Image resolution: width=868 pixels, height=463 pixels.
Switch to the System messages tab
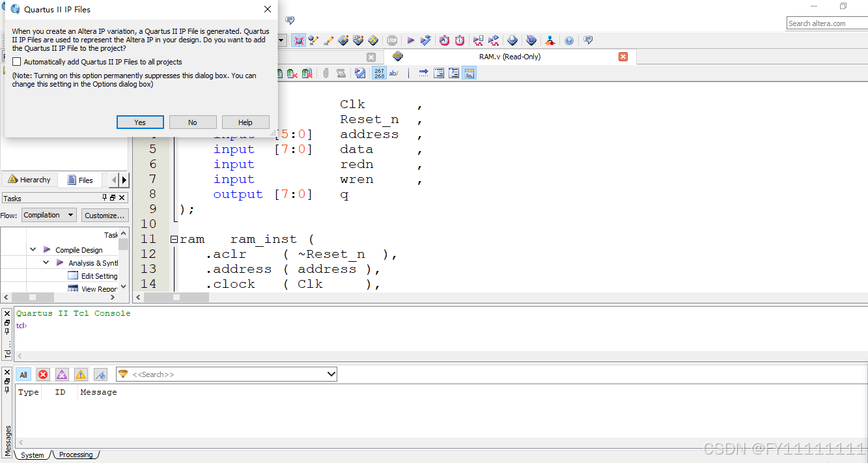33,455
